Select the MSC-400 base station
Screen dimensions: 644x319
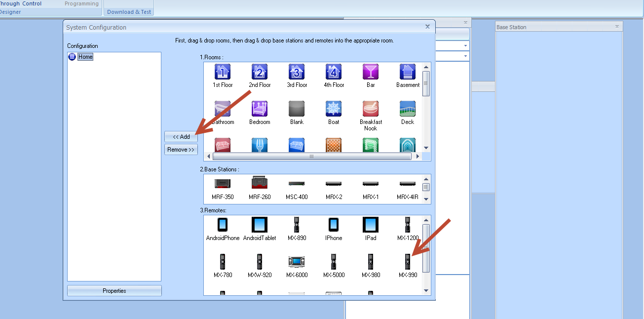[297, 183]
